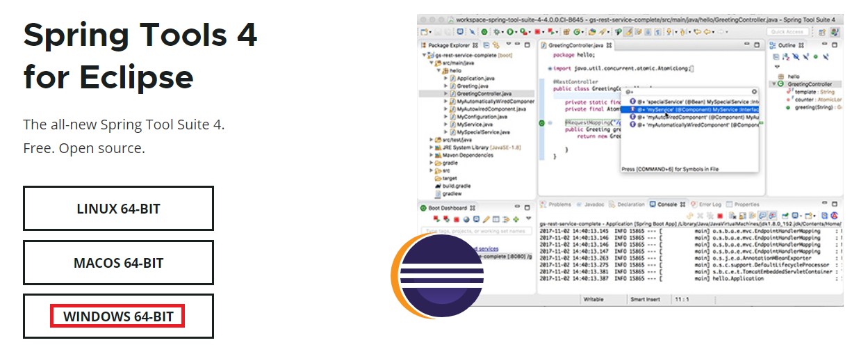Click Link with Editor icon in Package Explorer
The height and width of the screenshot is (361, 868).
(x=498, y=45)
